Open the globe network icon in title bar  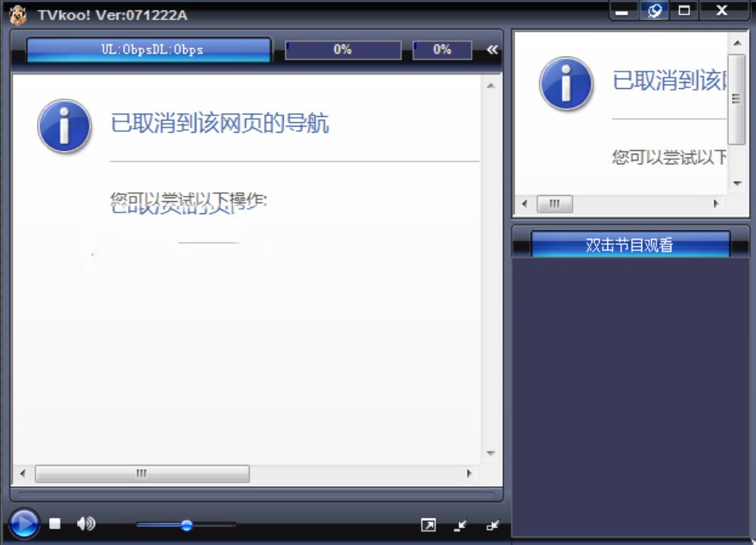pyautogui.click(x=655, y=11)
